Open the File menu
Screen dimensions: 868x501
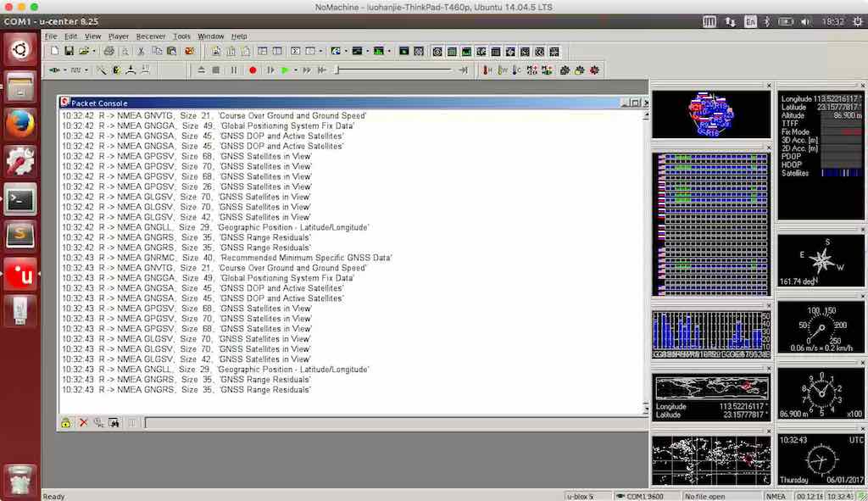[x=51, y=36]
